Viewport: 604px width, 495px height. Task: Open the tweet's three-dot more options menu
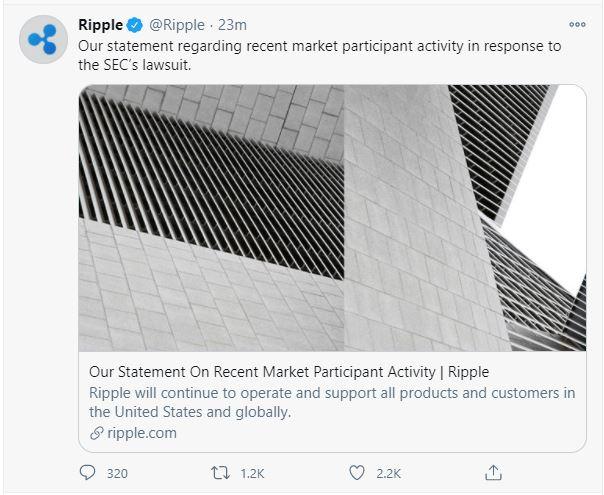click(x=577, y=25)
